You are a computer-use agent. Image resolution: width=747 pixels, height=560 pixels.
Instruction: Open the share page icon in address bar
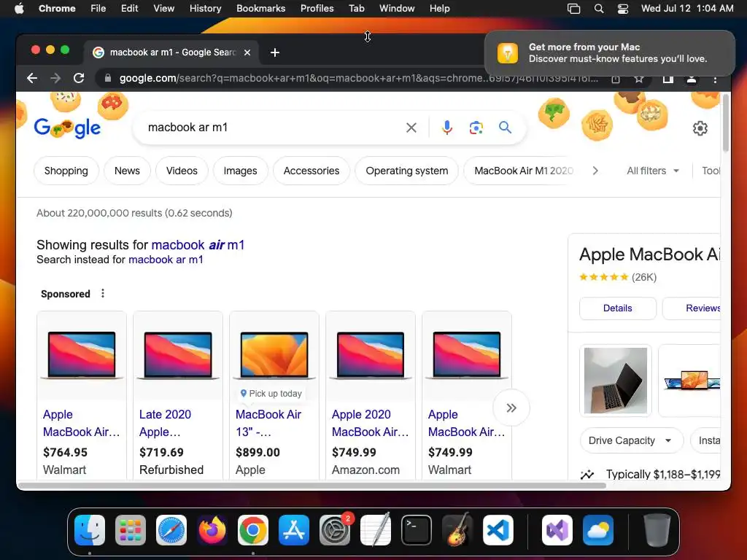click(616, 79)
